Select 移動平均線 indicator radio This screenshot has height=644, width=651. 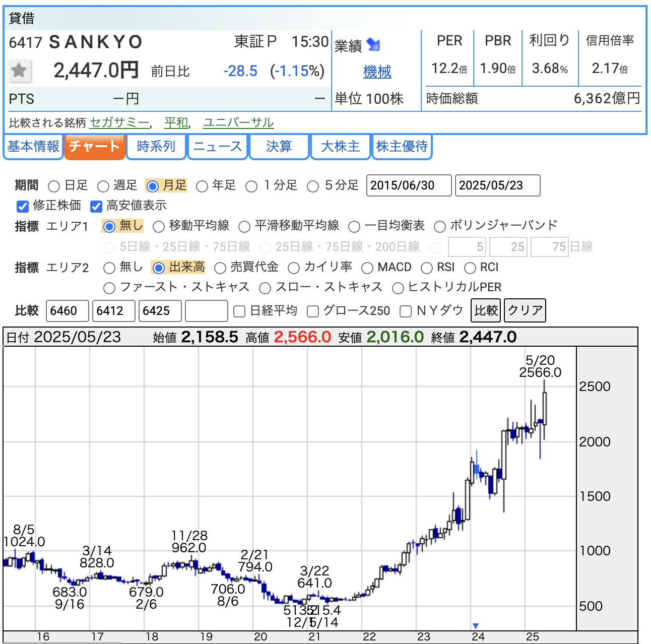pos(158,227)
